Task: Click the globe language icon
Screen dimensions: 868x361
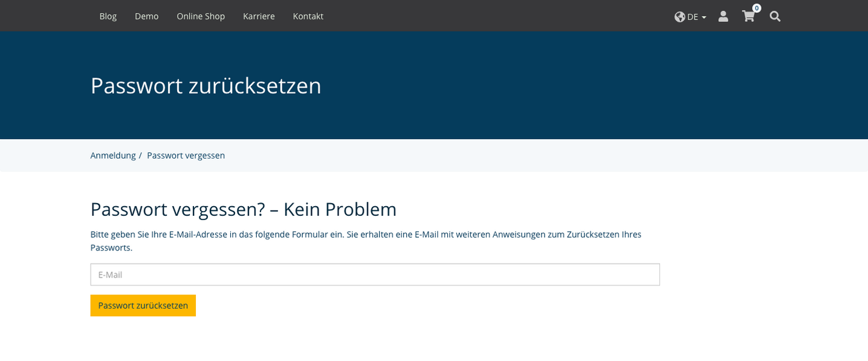Action: (x=679, y=16)
